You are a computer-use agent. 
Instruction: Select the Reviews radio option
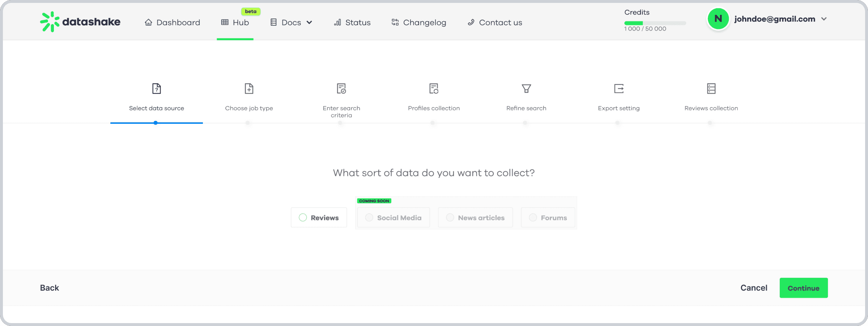[303, 217]
